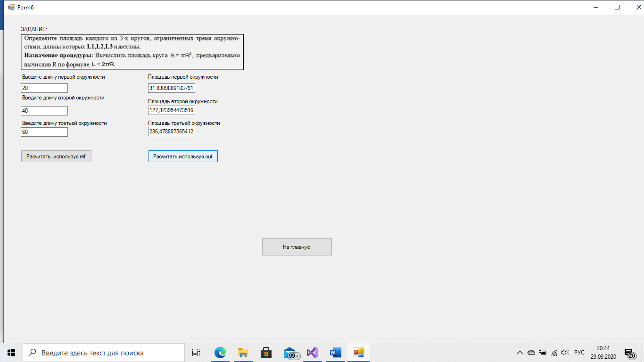Click the third area result 286,478897565412
644x362 pixels.
(x=172, y=132)
